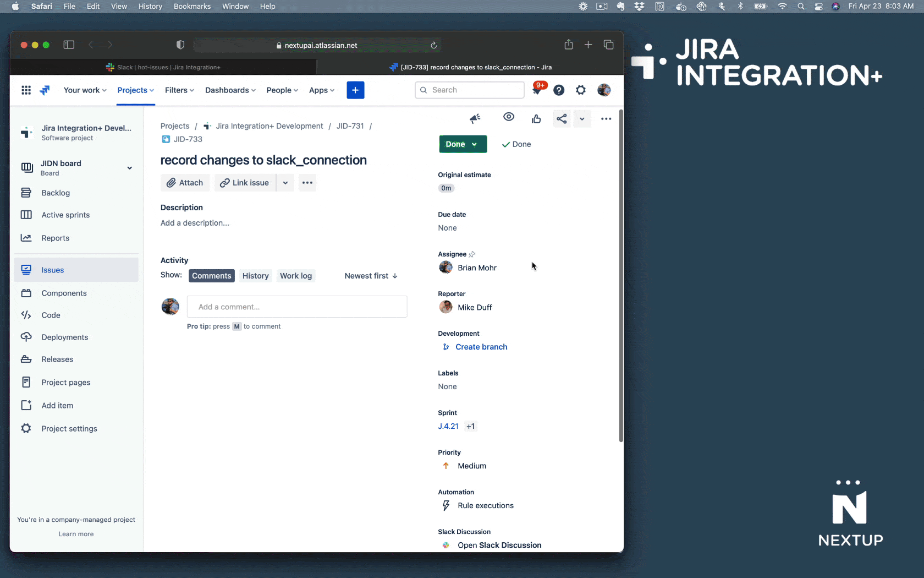Open Project pages in the sidebar
The height and width of the screenshot is (578, 924).
coord(76,382)
